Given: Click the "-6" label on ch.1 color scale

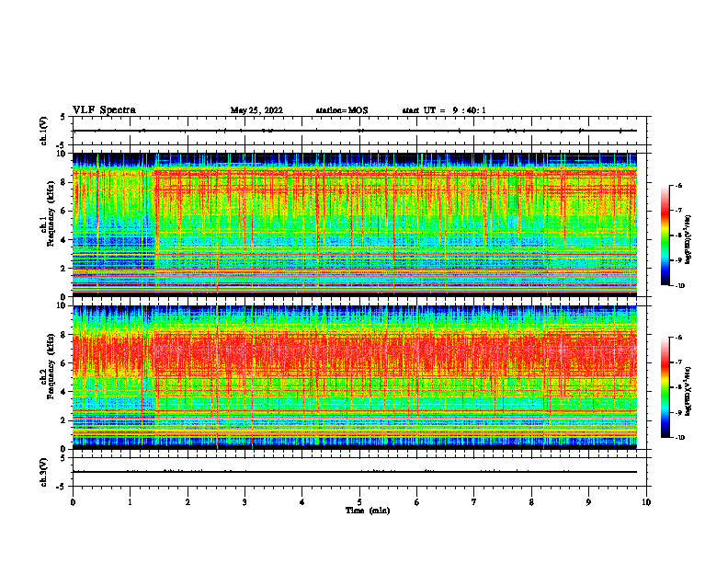Looking at the screenshot, I should 678,185.
